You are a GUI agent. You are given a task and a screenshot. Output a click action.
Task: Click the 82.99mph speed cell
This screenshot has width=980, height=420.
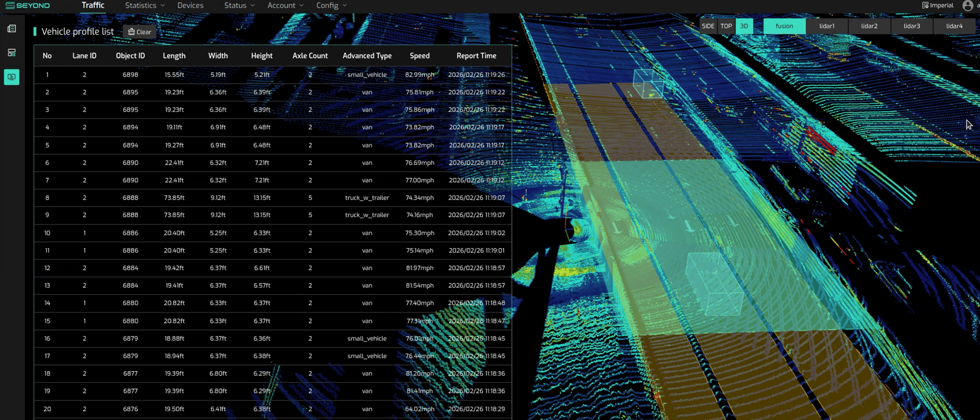(x=420, y=75)
